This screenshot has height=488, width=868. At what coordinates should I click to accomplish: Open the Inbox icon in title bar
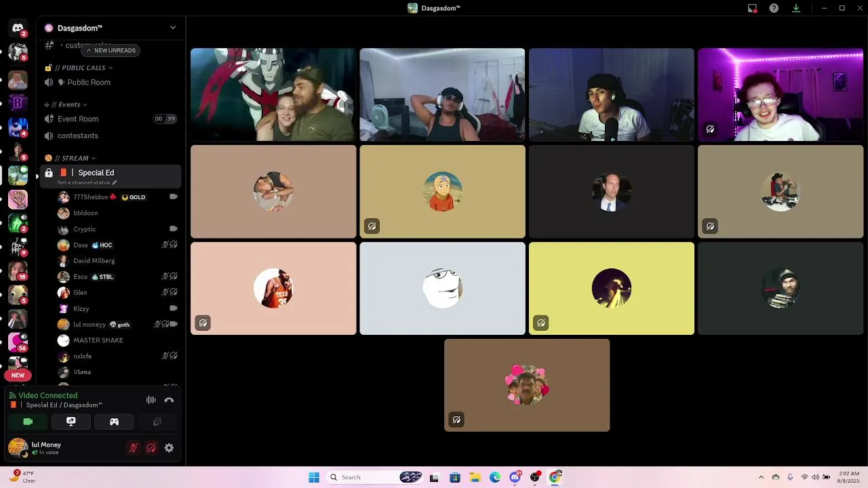pyautogui.click(x=752, y=8)
